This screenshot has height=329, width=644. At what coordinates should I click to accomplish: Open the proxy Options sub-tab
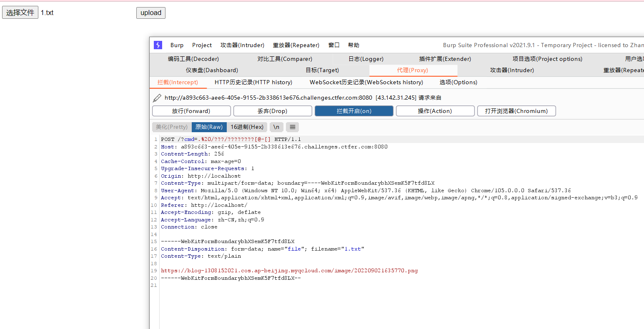(x=459, y=82)
